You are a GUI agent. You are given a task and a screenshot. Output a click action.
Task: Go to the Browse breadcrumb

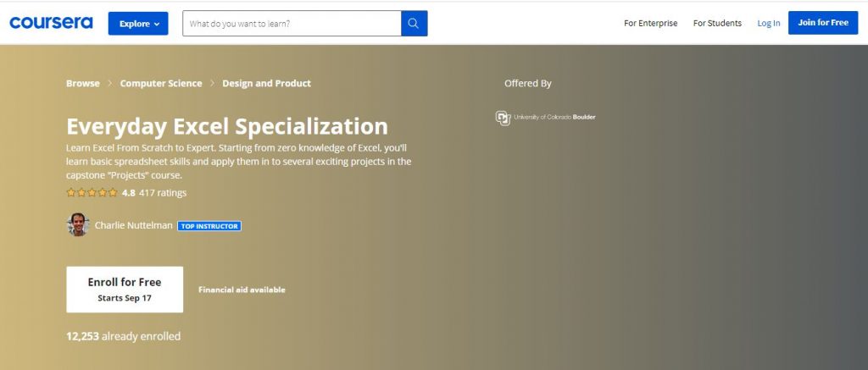[x=83, y=84]
